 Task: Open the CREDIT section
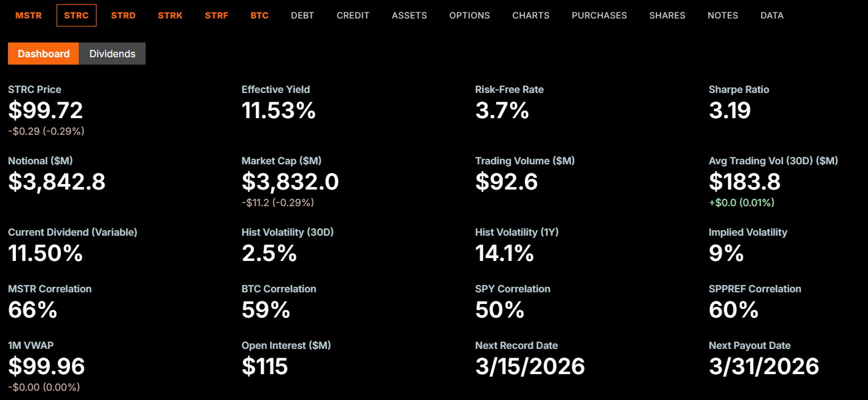[x=353, y=15]
